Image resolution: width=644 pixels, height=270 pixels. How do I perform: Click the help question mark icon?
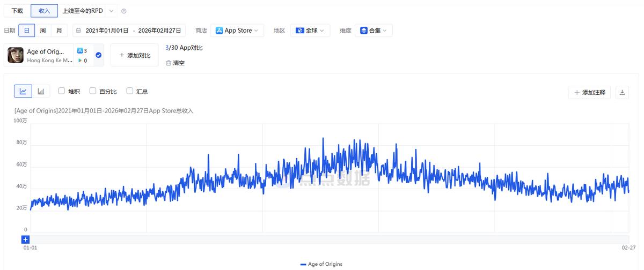(x=124, y=11)
